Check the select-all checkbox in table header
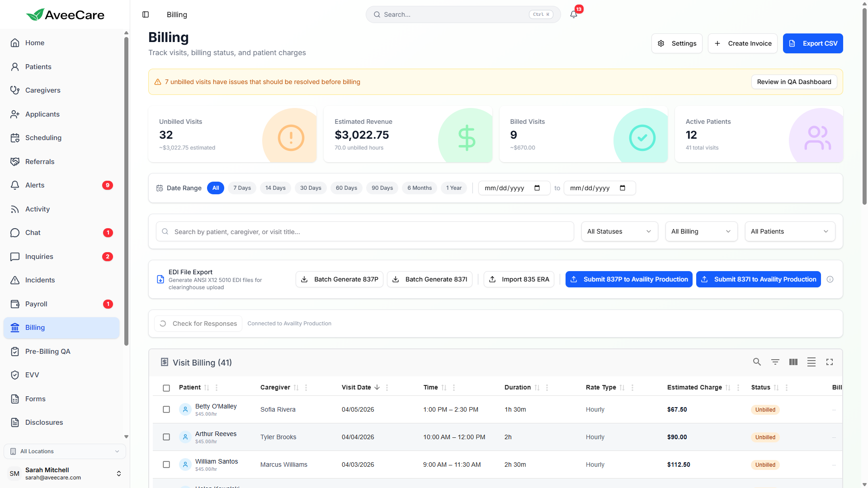This screenshot has width=868, height=488. 166,388
